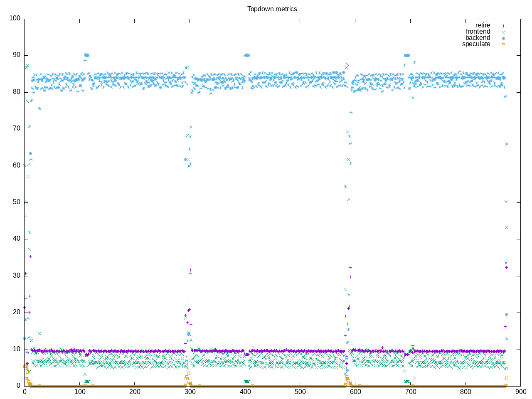Select the 600 tick label on x-axis
The height and width of the screenshot is (399, 532).
[x=355, y=392]
